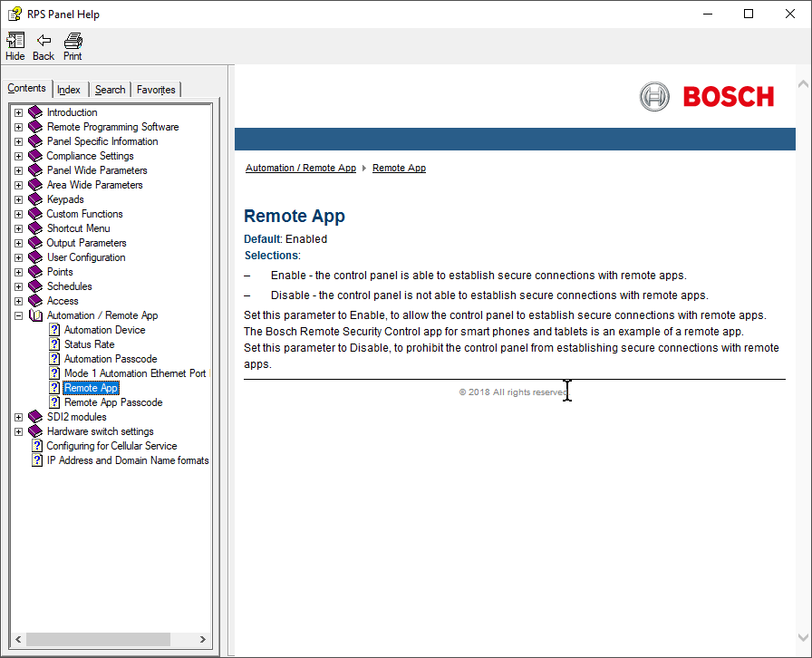Screen dimensions: 812x658
Task: Expand the Hardware switch settings node
Action: click(x=19, y=431)
